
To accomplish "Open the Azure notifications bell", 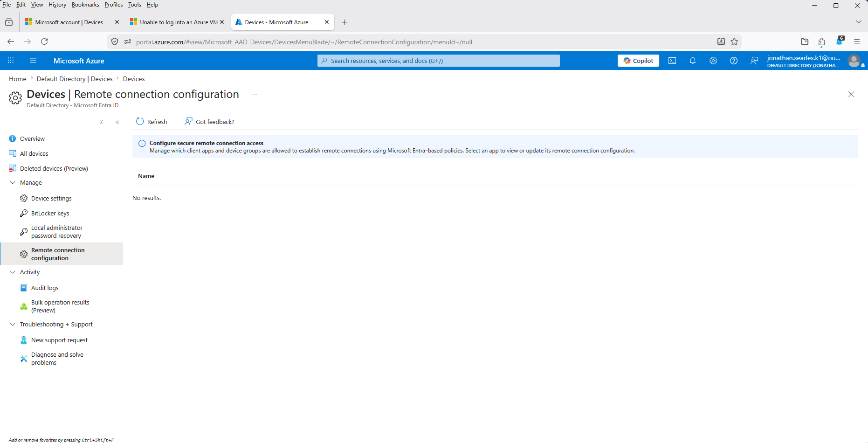I will tap(693, 61).
